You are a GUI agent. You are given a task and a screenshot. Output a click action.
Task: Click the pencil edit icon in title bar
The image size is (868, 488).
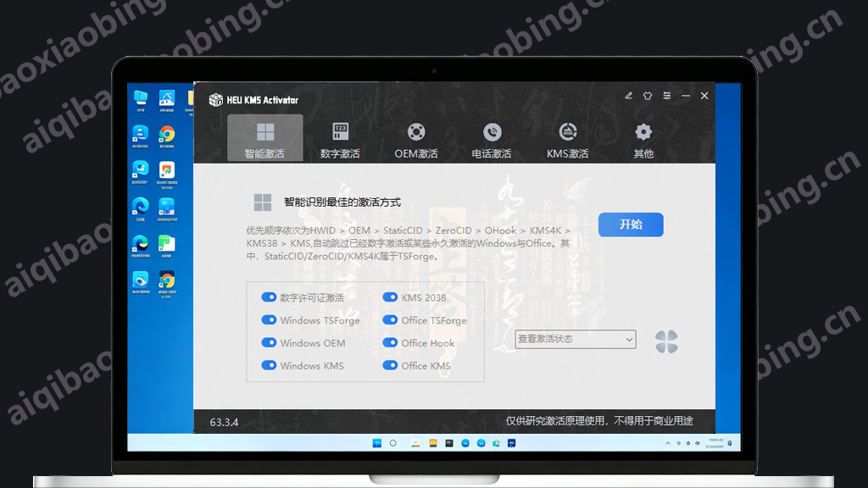tap(628, 96)
